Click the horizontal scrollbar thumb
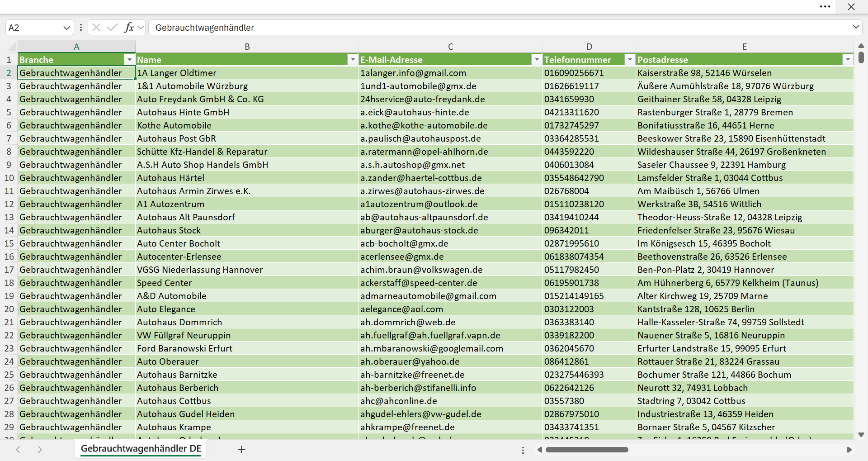 pos(587,450)
